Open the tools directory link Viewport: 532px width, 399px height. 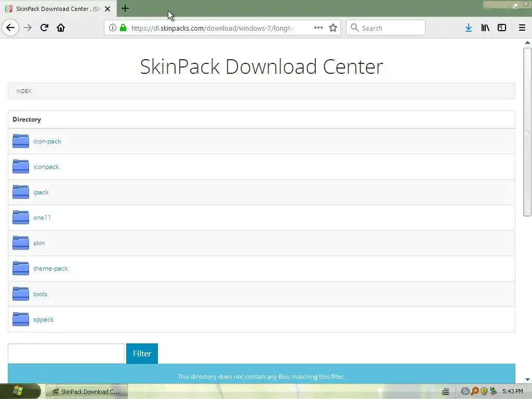coord(40,294)
